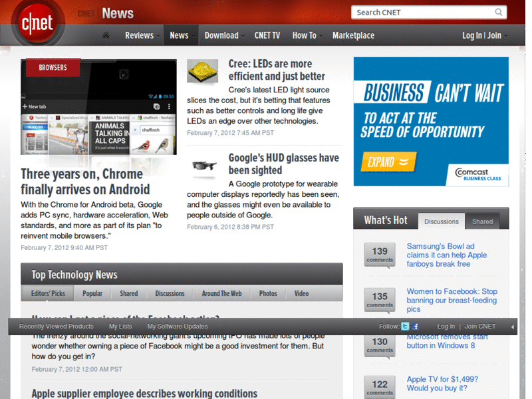The height and width of the screenshot is (399, 532).
Task: Click the 135 comments badge
Action: click(380, 300)
